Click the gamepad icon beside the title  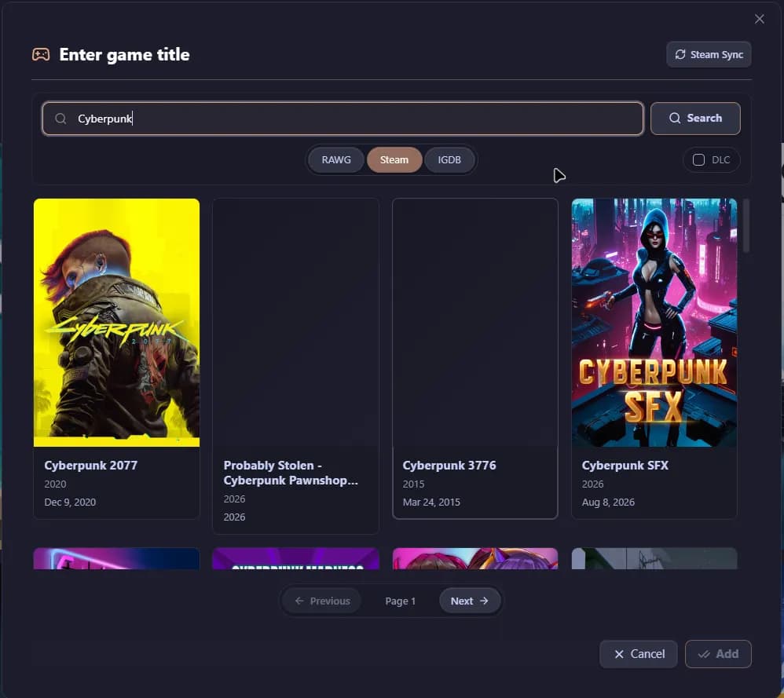[41, 54]
